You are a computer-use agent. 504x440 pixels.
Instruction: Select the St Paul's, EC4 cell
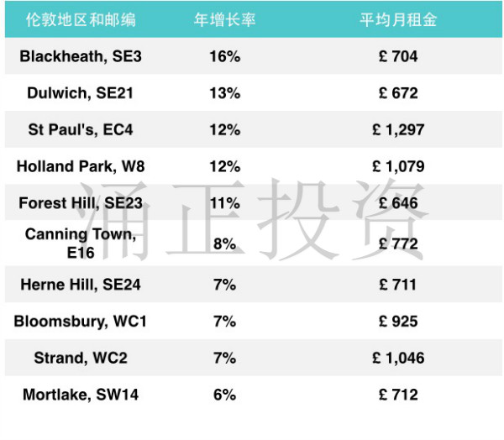[81, 129]
